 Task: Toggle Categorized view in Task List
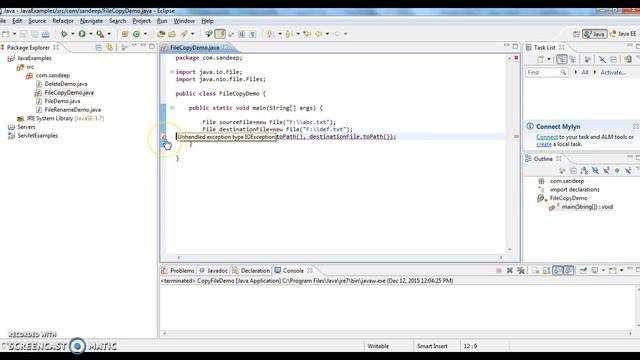click(x=562, y=60)
